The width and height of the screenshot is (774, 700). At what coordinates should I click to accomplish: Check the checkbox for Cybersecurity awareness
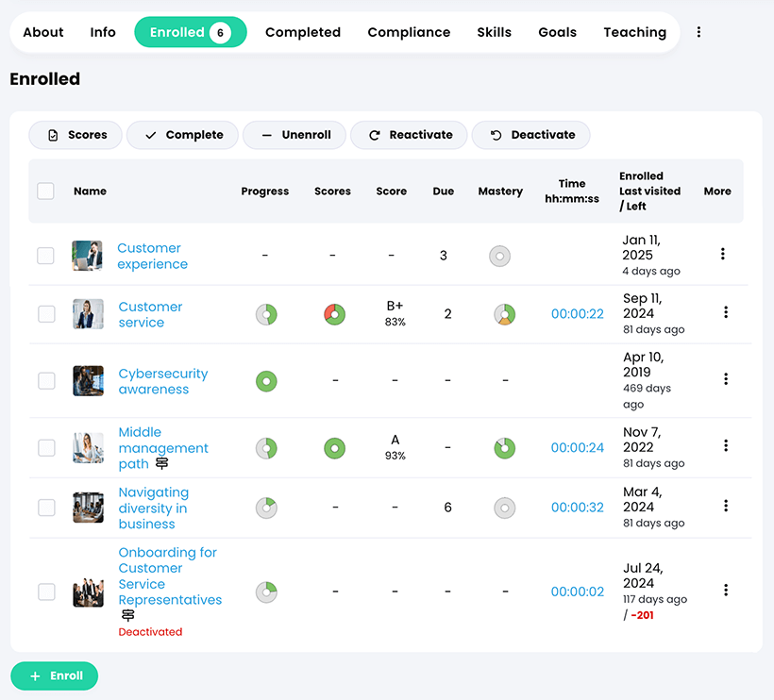pos(45,381)
